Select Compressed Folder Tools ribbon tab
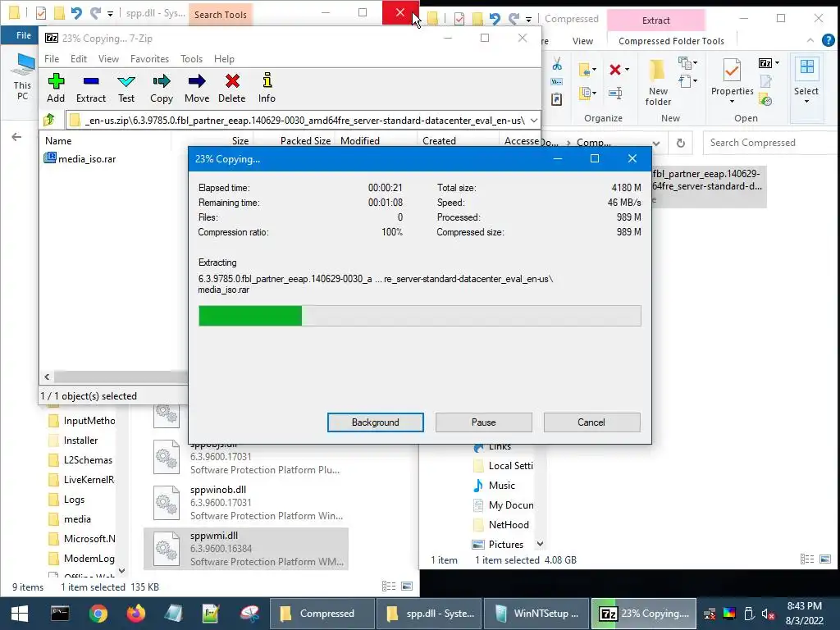Image resolution: width=840 pixels, height=630 pixels. pyautogui.click(x=671, y=41)
